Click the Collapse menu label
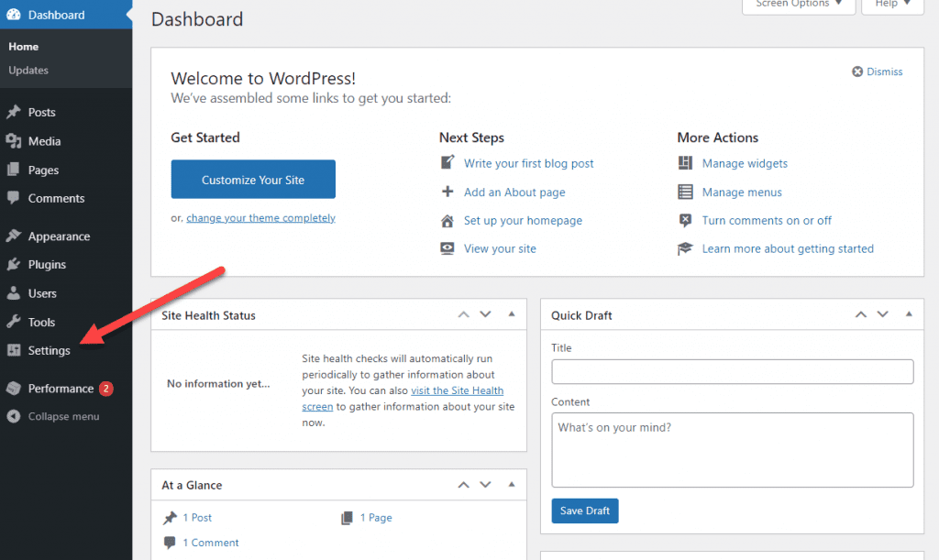Viewport: 939px width, 560px height. pyautogui.click(x=63, y=416)
